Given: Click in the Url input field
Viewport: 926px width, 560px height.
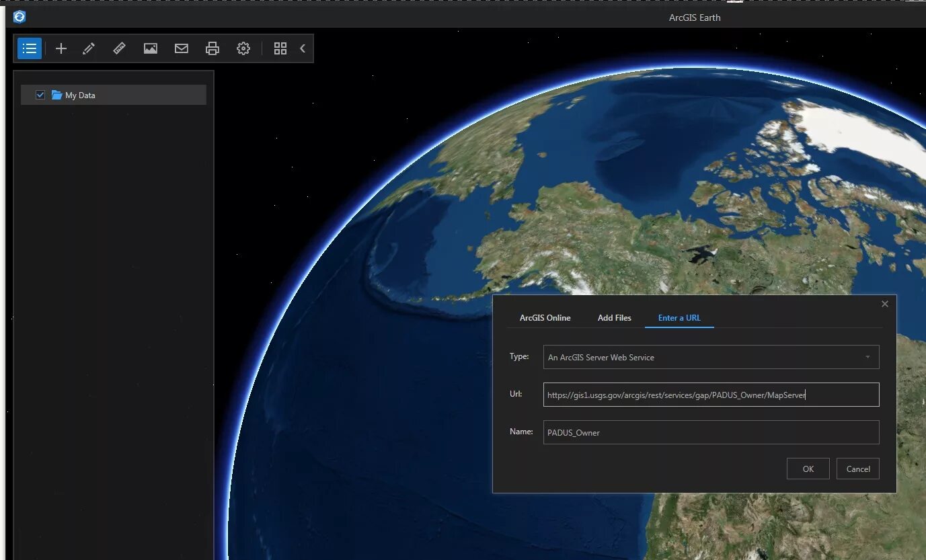Looking at the screenshot, I should click(711, 395).
